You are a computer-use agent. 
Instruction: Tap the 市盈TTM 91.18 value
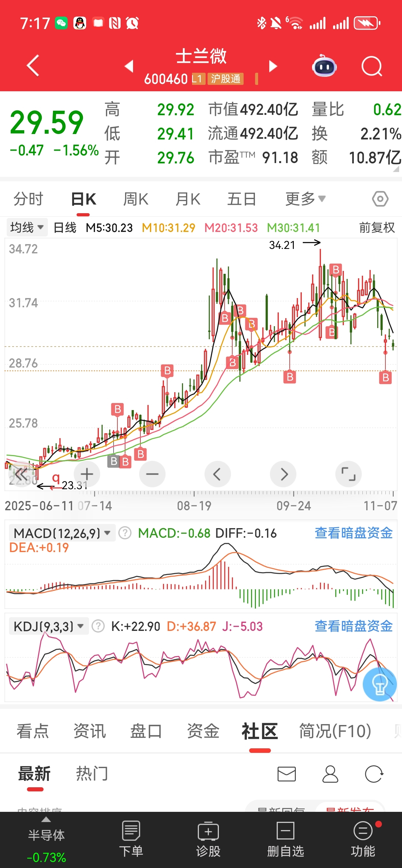[253, 158]
